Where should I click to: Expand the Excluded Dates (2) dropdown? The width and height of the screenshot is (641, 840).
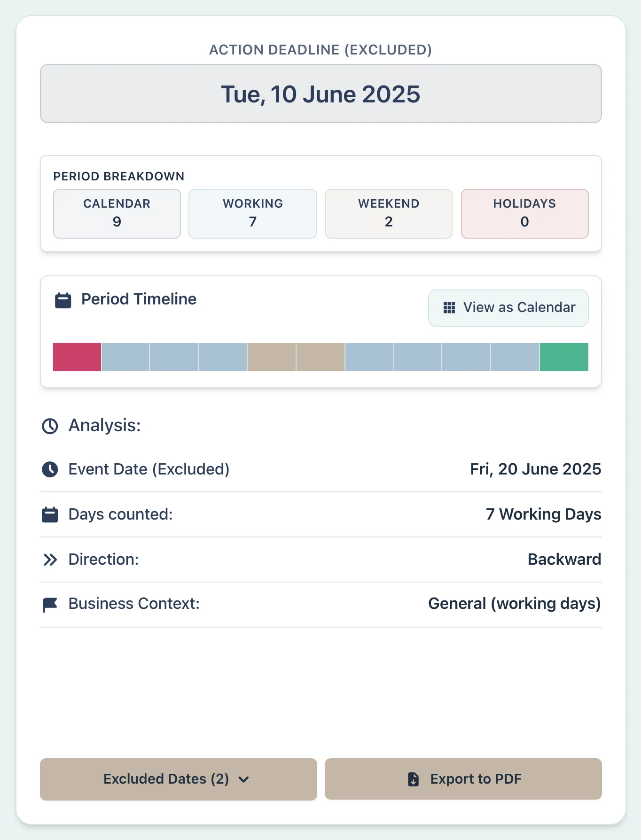tap(178, 779)
